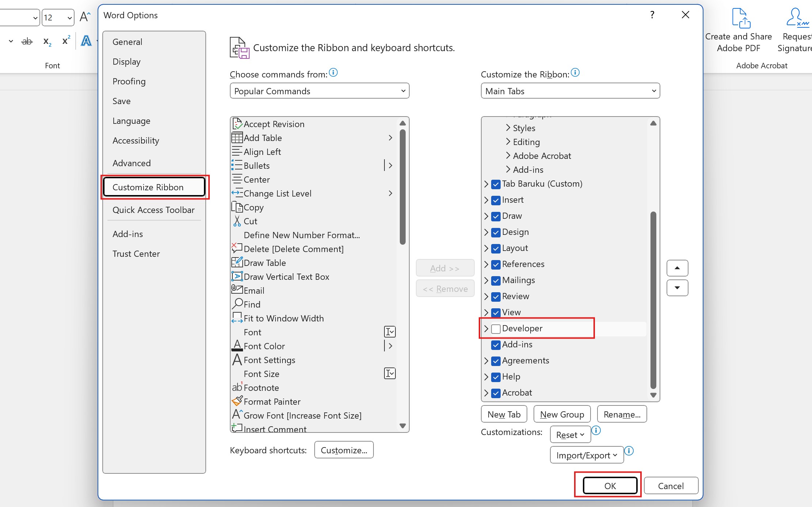The height and width of the screenshot is (507, 812).
Task: Select Quick Access Toolbar in the sidebar
Action: coord(153,210)
